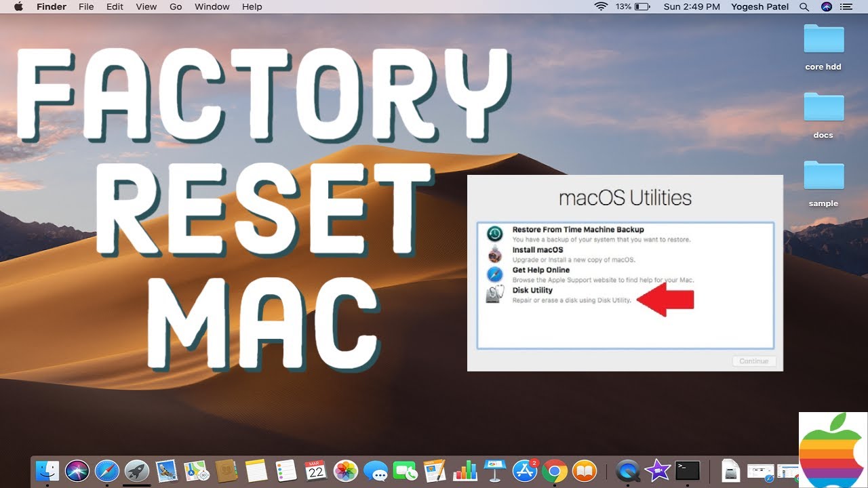This screenshot has height=488, width=868.
Task: Open the Go menu
Action: (x=176, y=7)
